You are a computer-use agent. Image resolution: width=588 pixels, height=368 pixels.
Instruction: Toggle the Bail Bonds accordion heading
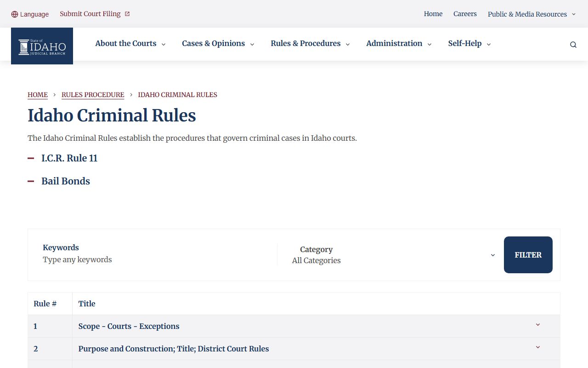pos(66,181)
